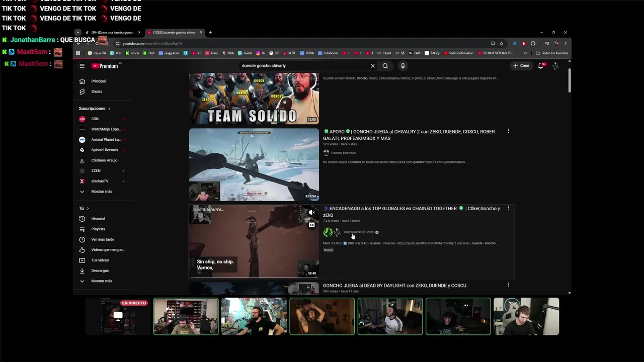This screenshot has height=362, width=644.
Task: Open GONCHO JUEGA al DEAD BY DAYLIGHT title
Action: tap(394, 286)
